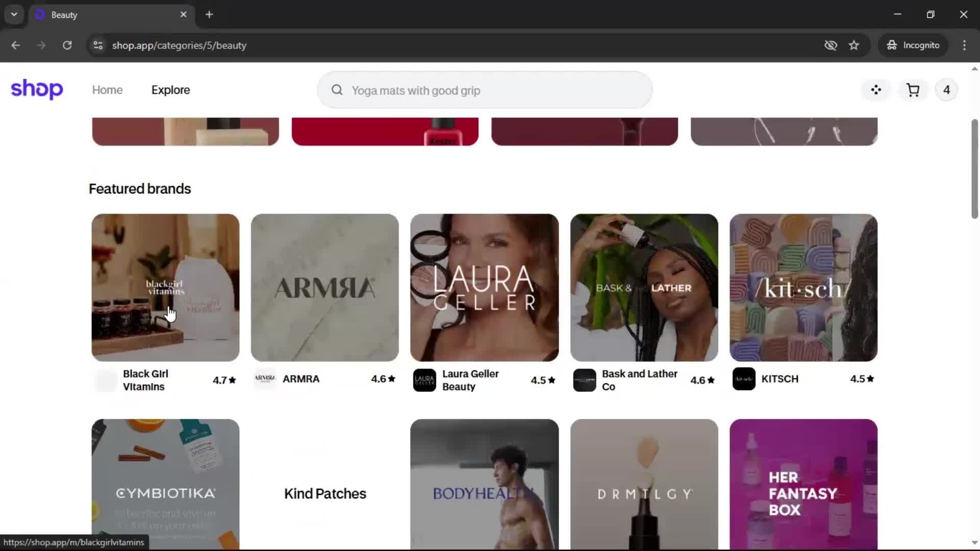The height and width of the screenshot is (551, 980).
Task: Click the third-party cookies blocked eye icon
Action: pos(830,45)
